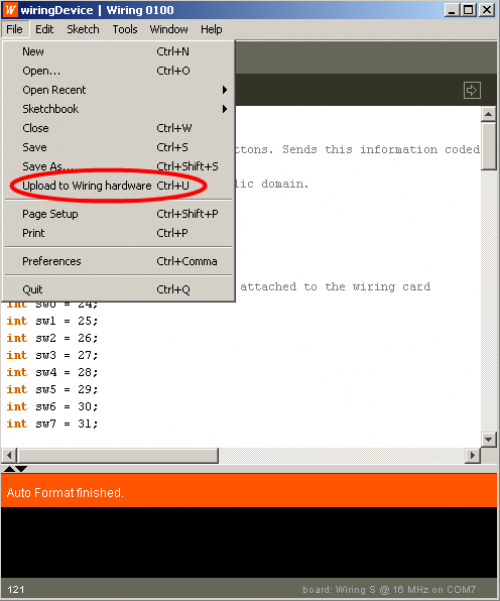Image resolution: width=500 pixels, height=601 pixels.
Task: Open the Window menu
Action: [169, 29]
